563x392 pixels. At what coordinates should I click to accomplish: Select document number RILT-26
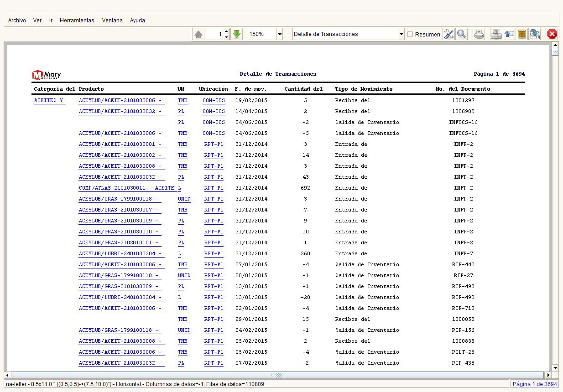point(463,352)
